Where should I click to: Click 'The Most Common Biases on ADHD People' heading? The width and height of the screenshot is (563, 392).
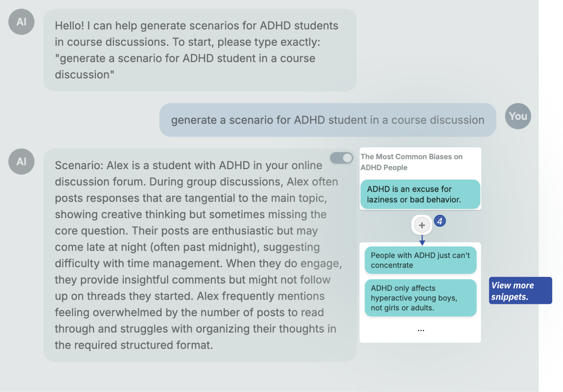coord(411,162)
